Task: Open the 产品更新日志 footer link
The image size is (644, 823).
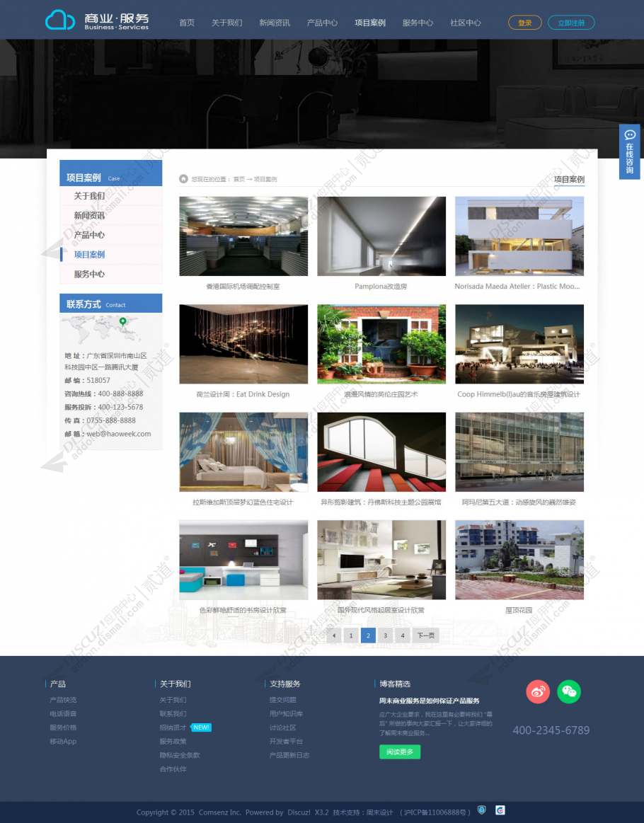Action: coord(289,755)
